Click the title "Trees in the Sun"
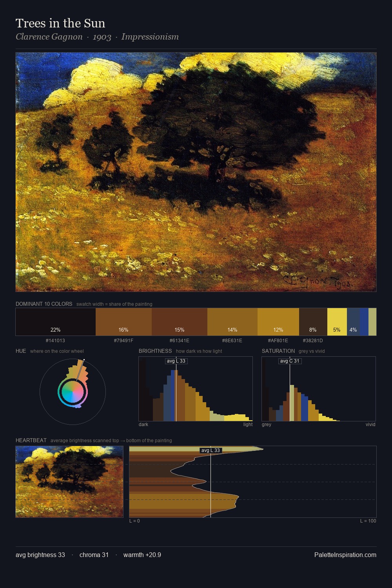The width and height of the screenshot is (392, 588). coord(60,24)
